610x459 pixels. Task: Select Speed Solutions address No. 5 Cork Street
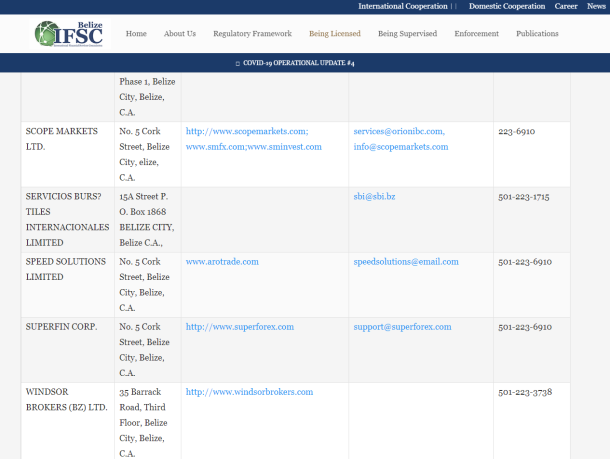coord(144,285)
